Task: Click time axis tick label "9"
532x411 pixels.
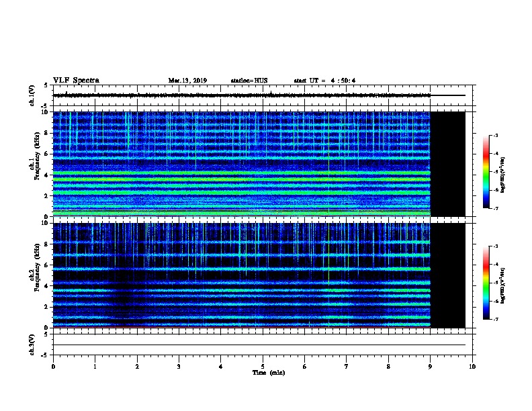Action: pos(430,367)
